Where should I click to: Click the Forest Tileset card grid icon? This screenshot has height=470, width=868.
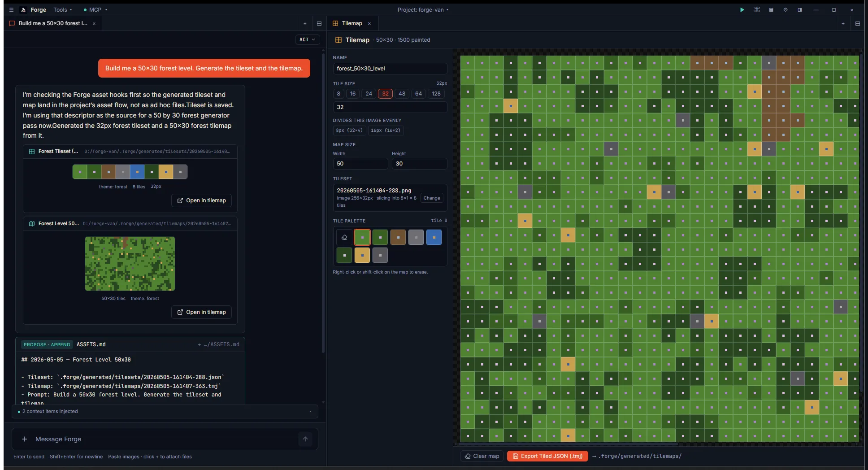click(32, 152)
